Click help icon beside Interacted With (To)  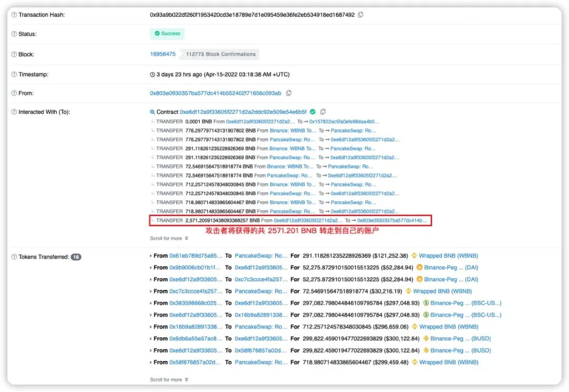click(14, 112)
